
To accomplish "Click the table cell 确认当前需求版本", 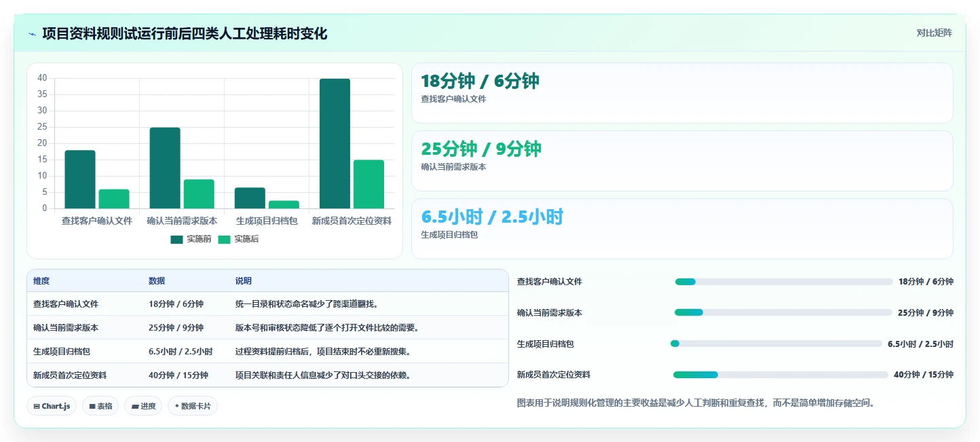I will tap(66, 328).
